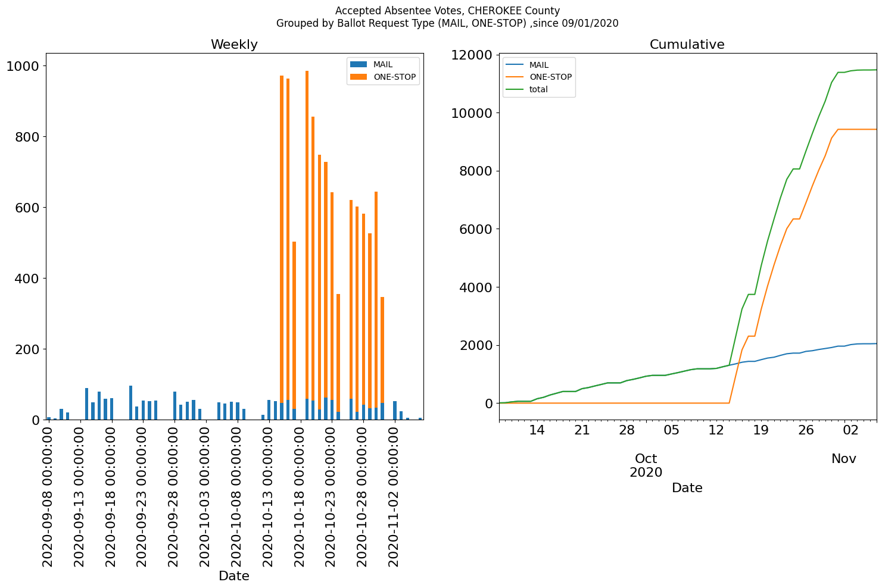Click the 'Date' axis label under Weekly chart

(234, 576)
